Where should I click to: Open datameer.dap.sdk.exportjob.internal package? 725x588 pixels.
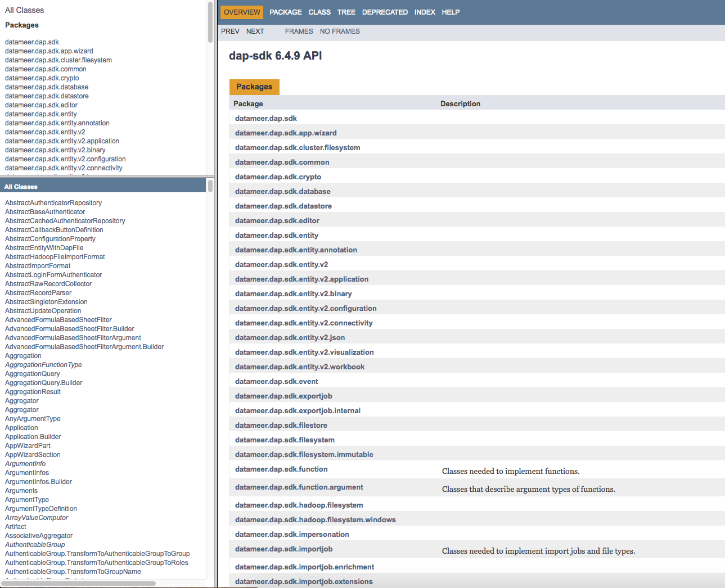click(x=298, y=411)
